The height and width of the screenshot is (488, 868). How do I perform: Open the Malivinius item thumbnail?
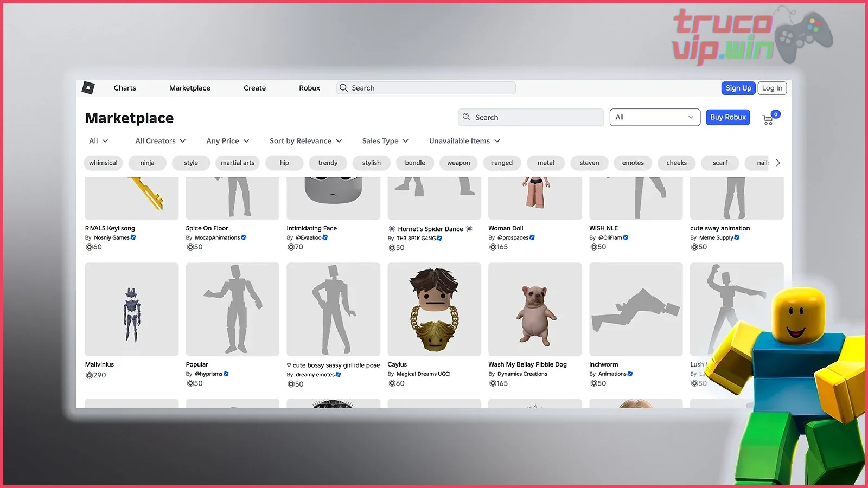[132, 309]
